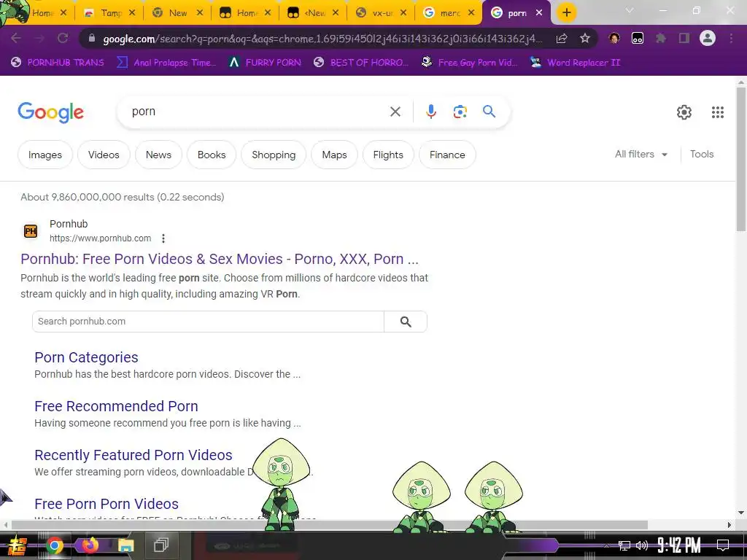This screenshot has width=747, height=560.
Task: Focus the site search input field
Action: (x=208, y=322)
